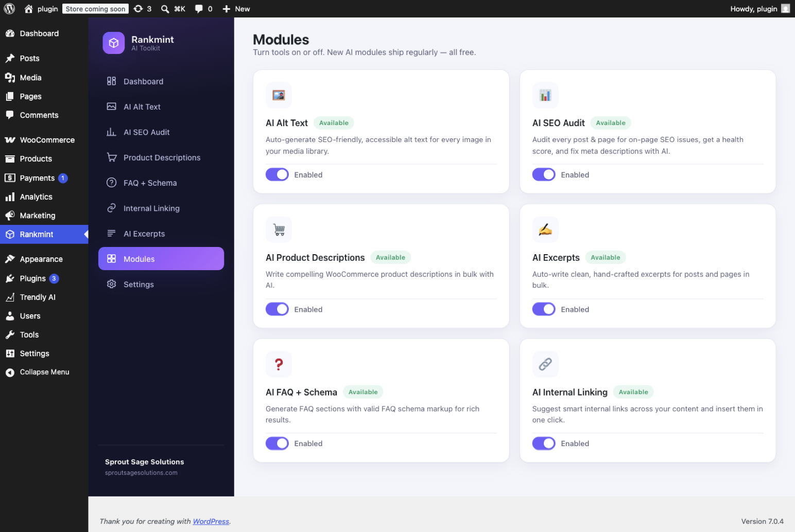The width and height of the screenshot is (795, 532).
Task: Click the Version 7.0.4 text
Action: click(762, 521)
